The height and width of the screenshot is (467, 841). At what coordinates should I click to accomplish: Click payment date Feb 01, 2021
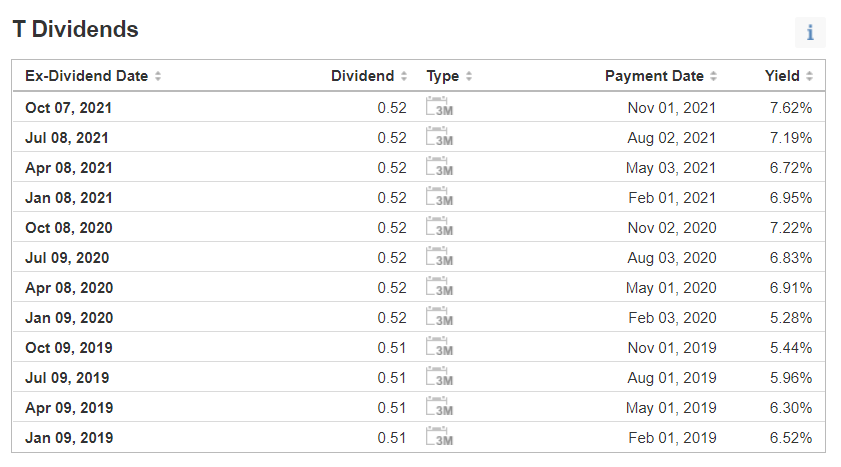coord(672,198)
